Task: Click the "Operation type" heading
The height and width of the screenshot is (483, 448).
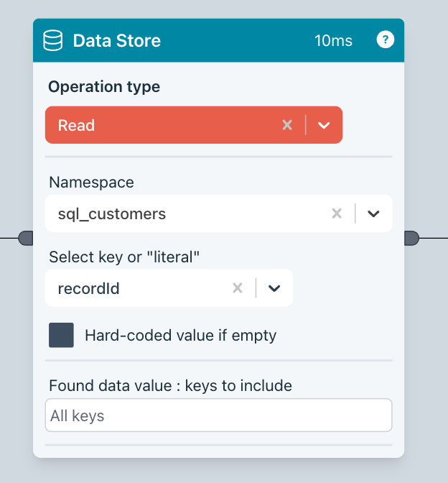Action: pyautogui.click(x=104, y=87)
